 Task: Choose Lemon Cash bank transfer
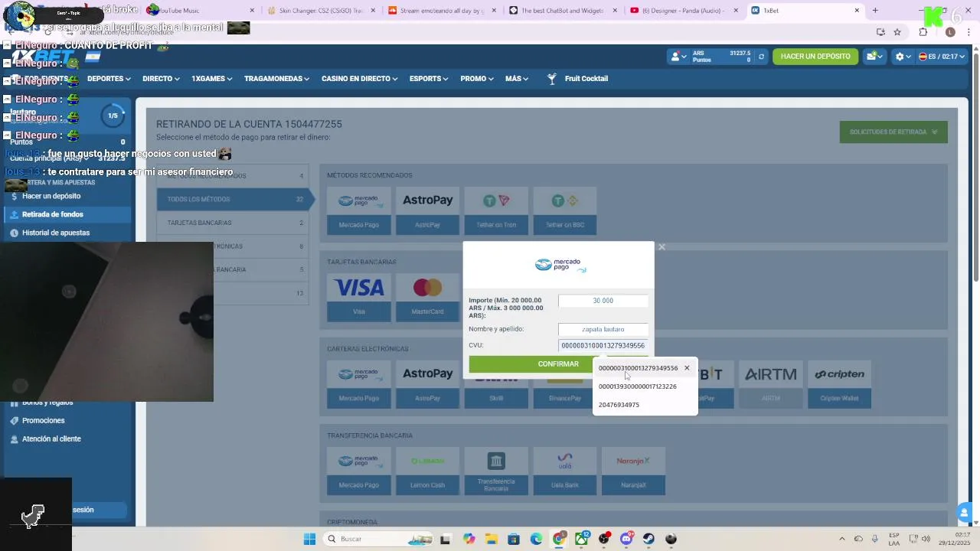pyautogui.click(x=427, y=470)
